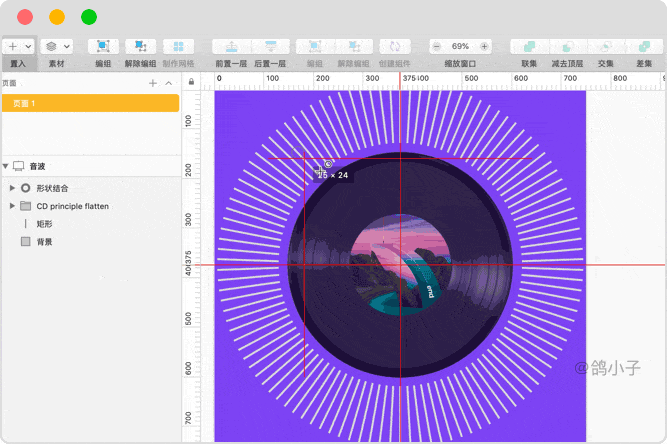Click the active 解除编组 ungroup icon
Screen dimensions: 667x444
click(140, 46)
